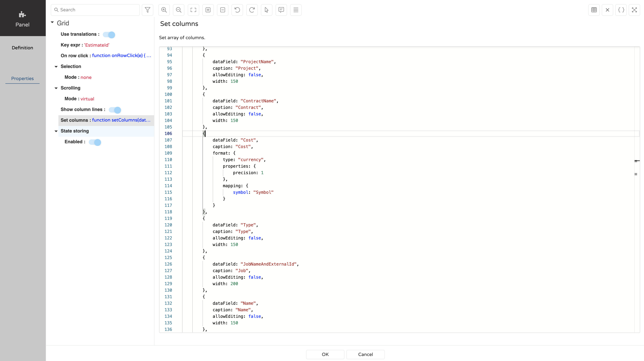This screenshot has height=361, width=644.
Task: Disable State storing Enabled switch
Action: point(95,142)
